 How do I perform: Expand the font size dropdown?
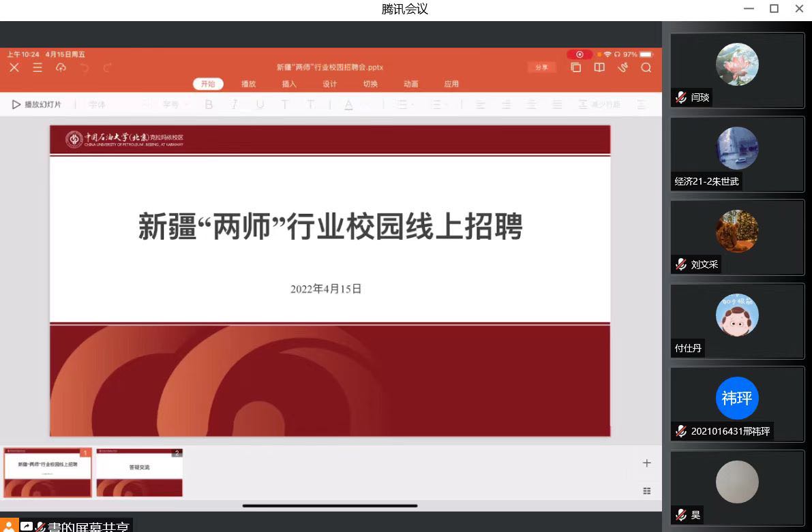pos(174,104)
